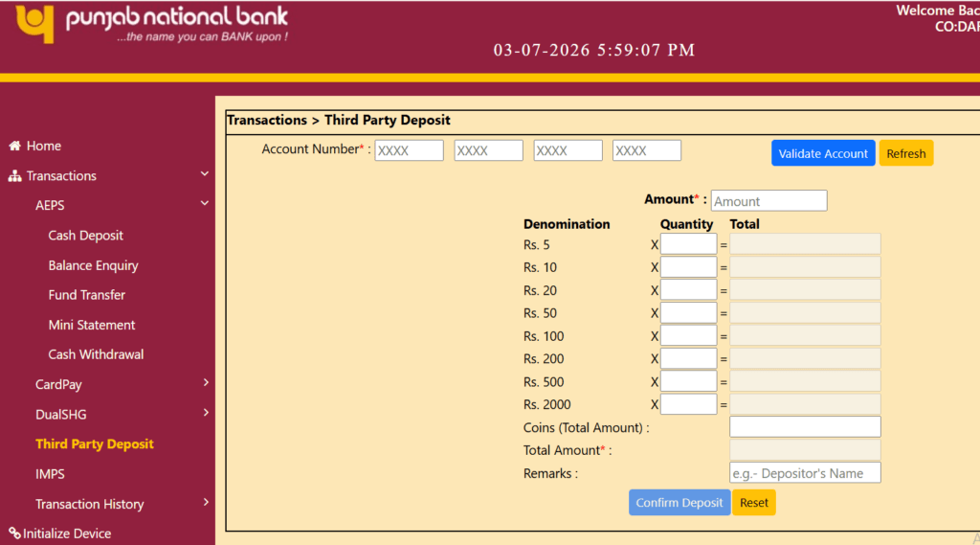
Task: Open Balance Enquiry option
Action: pyautogui.click(x=93, y=265)
